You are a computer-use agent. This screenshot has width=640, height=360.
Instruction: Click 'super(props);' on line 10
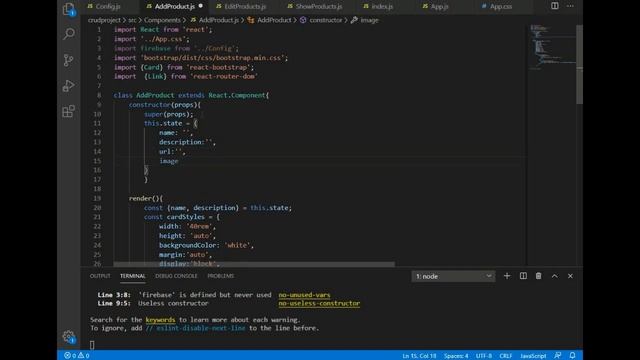click(169, 114)
